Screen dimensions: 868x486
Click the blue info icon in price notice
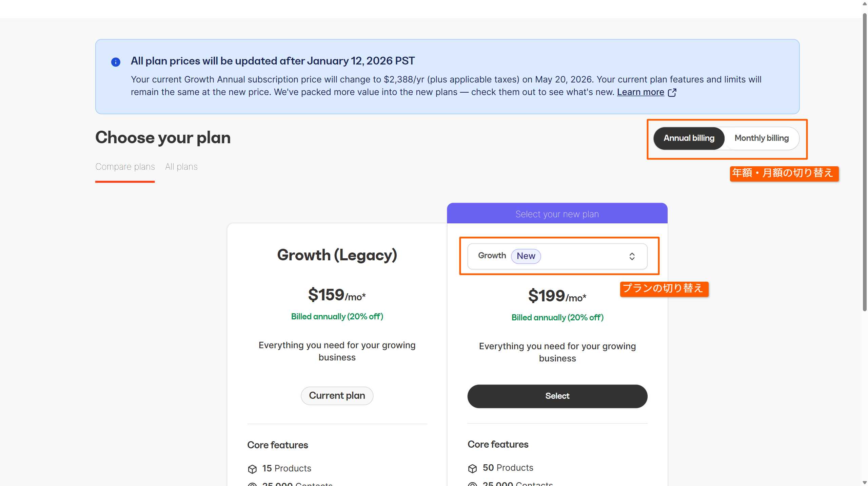tap(116, 62)
